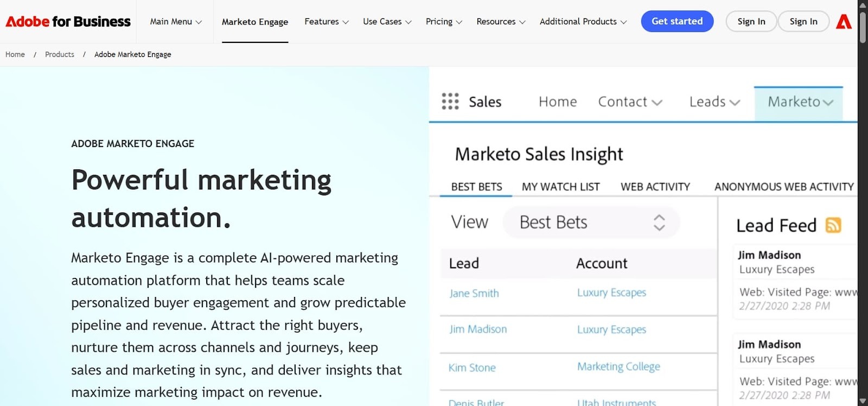Expand the Main Menu dropdown
868x406 pixels.
coord(175,21)
